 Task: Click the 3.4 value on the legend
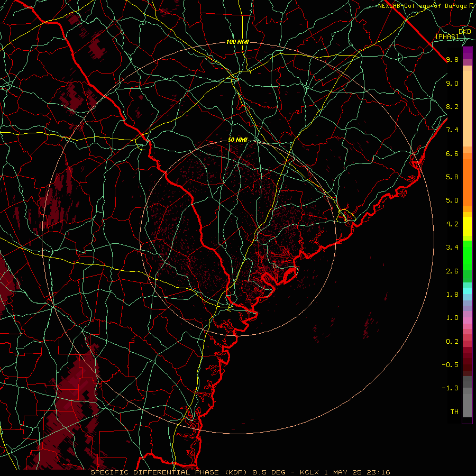click(452, 248)
